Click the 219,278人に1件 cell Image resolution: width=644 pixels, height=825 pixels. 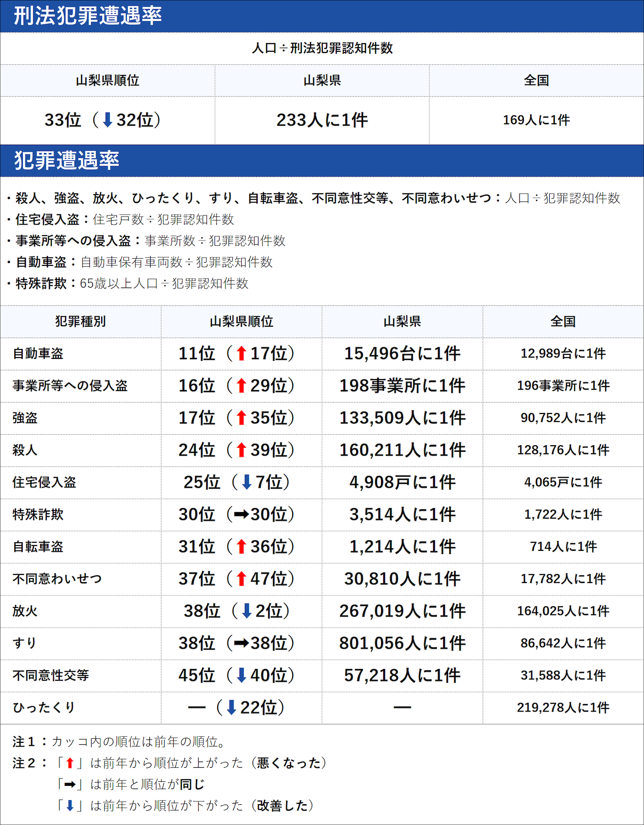(563, 708)
